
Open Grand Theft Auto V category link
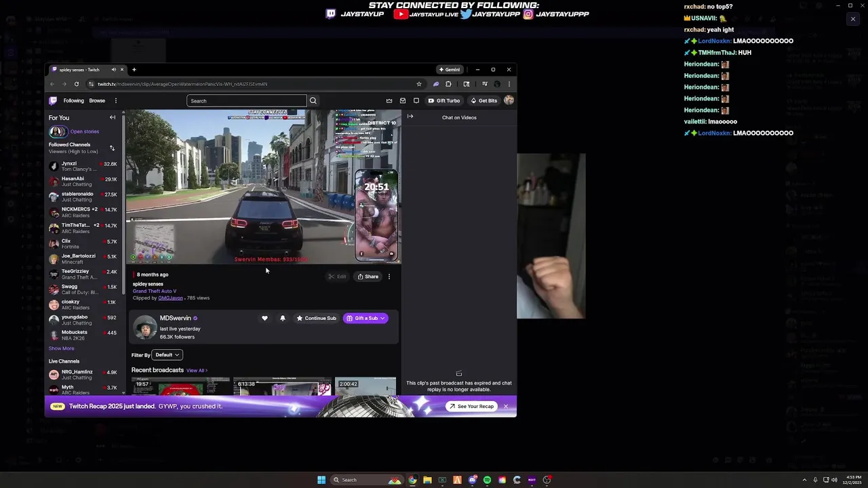155,291
